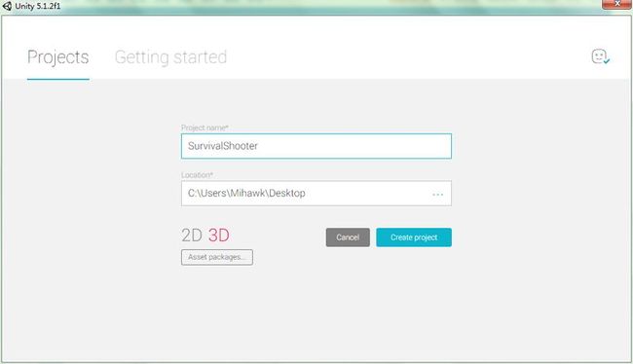Screen dimensions: 633x364
Task: Browse location with the three-dots button
Action: point(437,195)
